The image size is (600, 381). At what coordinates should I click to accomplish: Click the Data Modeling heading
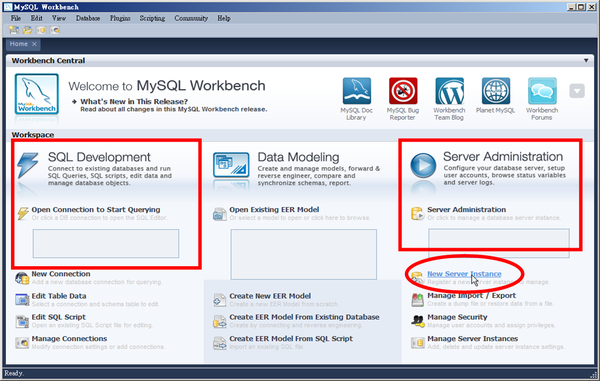[298, 157]
